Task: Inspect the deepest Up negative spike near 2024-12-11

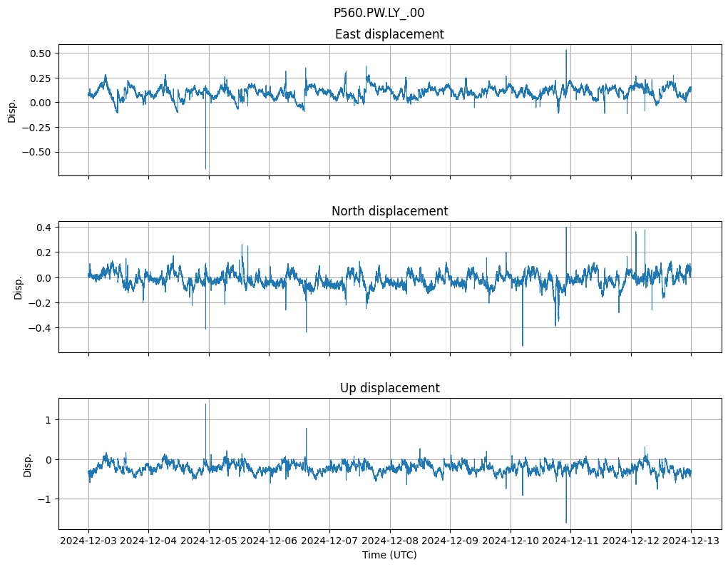Action: click(566, 519)
